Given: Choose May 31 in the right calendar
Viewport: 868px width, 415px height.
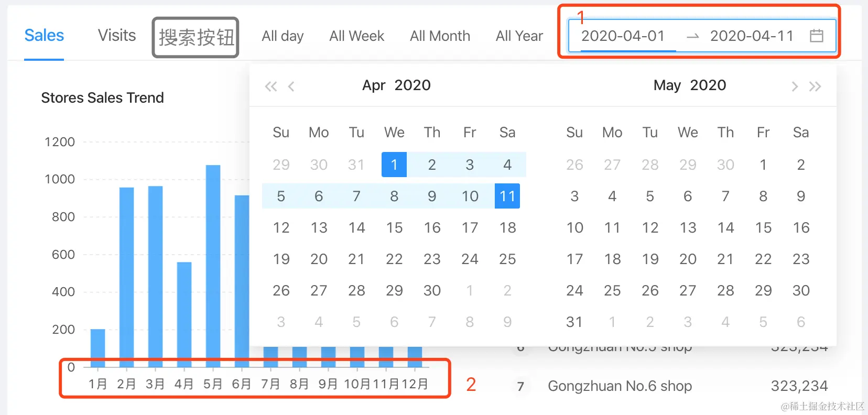Looking at the screenshot, I should (x=574, y=322).
